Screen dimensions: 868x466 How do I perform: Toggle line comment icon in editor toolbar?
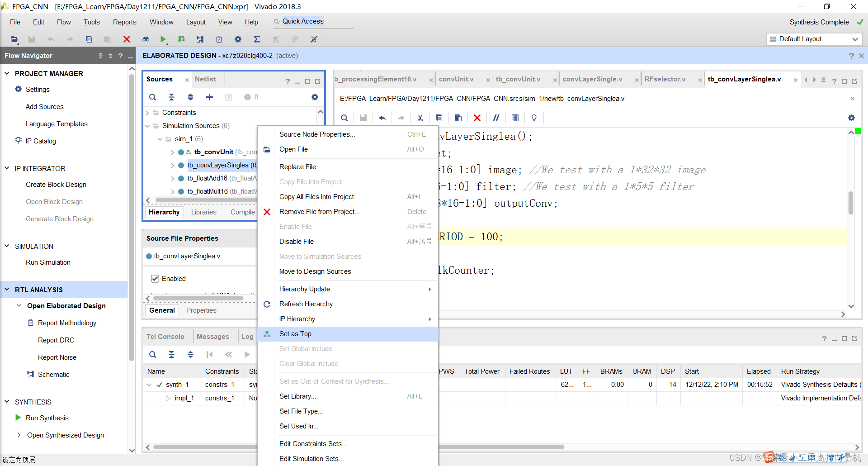click(x=496, y=118)
